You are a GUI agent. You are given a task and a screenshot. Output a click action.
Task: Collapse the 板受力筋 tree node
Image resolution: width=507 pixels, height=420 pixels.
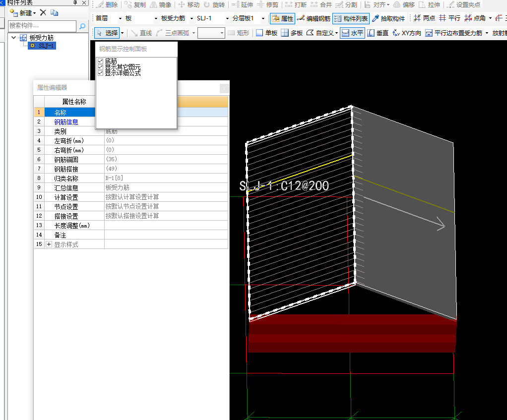pos(13,38)
